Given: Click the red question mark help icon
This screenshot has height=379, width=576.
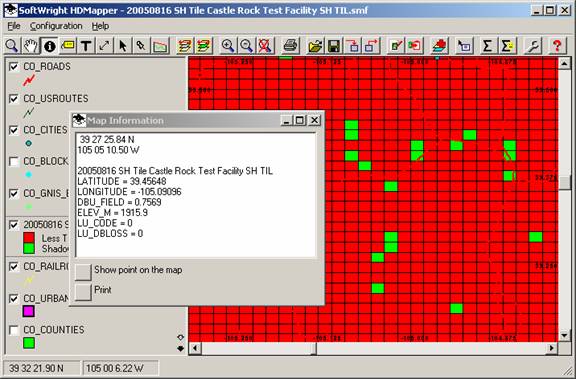Looking at the screenshot, I should [x=557, y=46].
